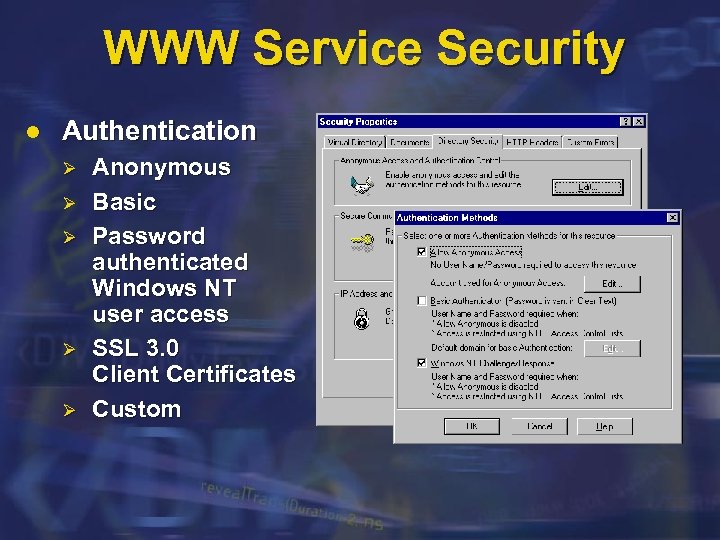Click the 'Authentication' bullet heading
The image size is (720, 540).
click(x=159, y=131)
